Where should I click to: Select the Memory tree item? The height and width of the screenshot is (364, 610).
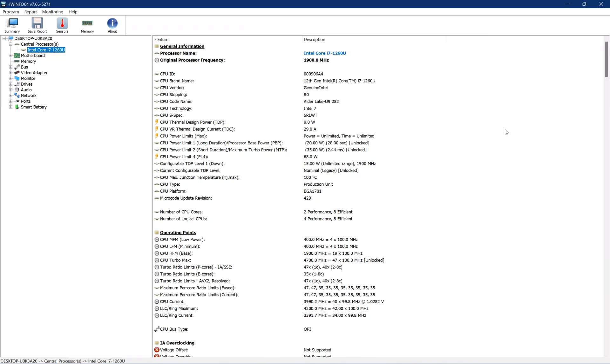[x=28, y=61]
